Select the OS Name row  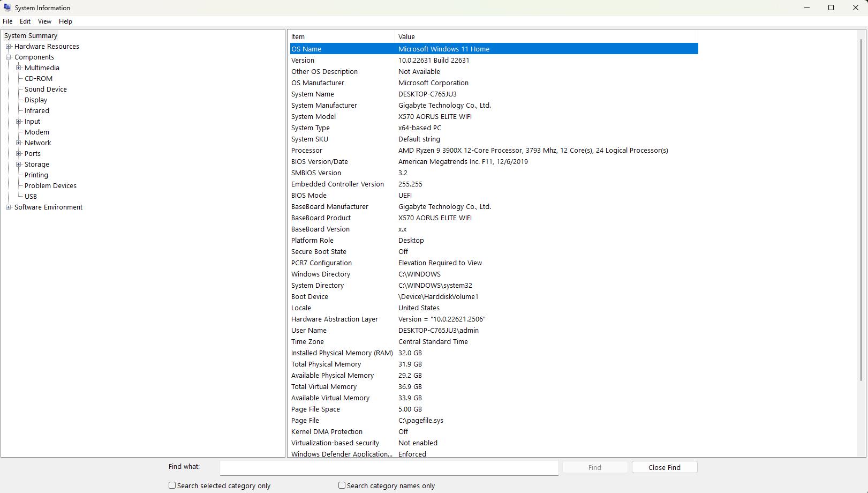pos(494,49)
